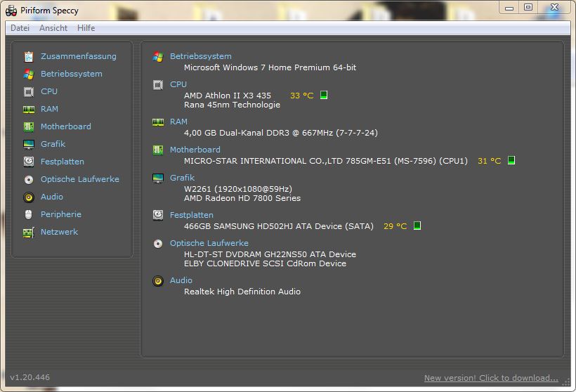Click the Festplatten heading in summary panel
576x392 pixels.
(x=191, y=215)
